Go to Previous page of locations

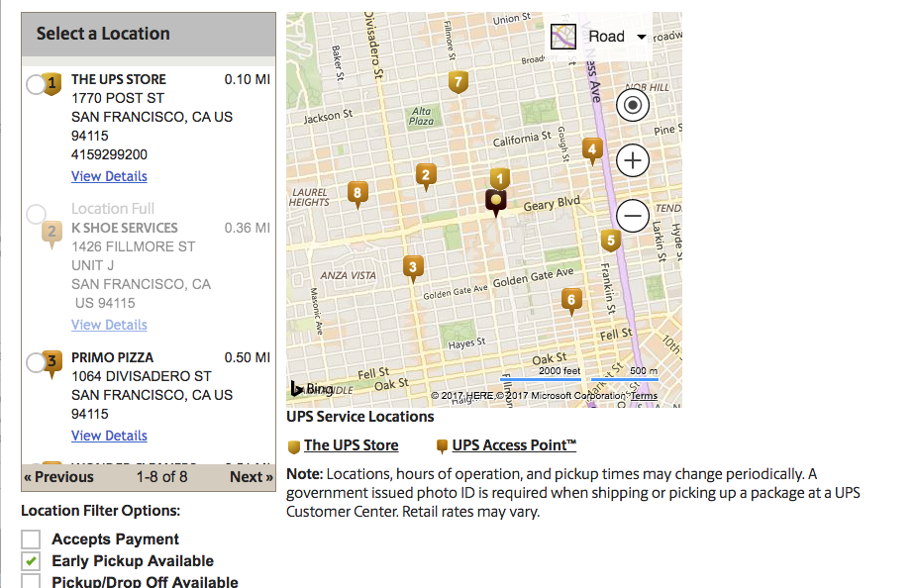point(58,477)
